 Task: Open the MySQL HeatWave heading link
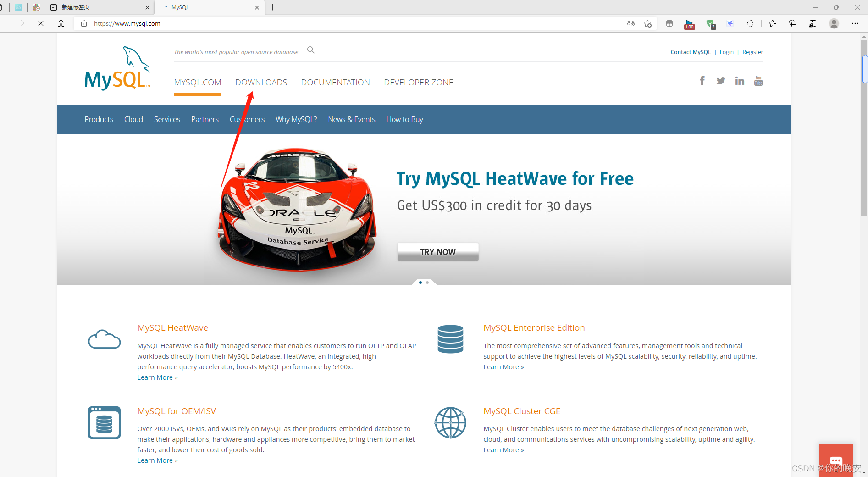(x=172, y=328)
